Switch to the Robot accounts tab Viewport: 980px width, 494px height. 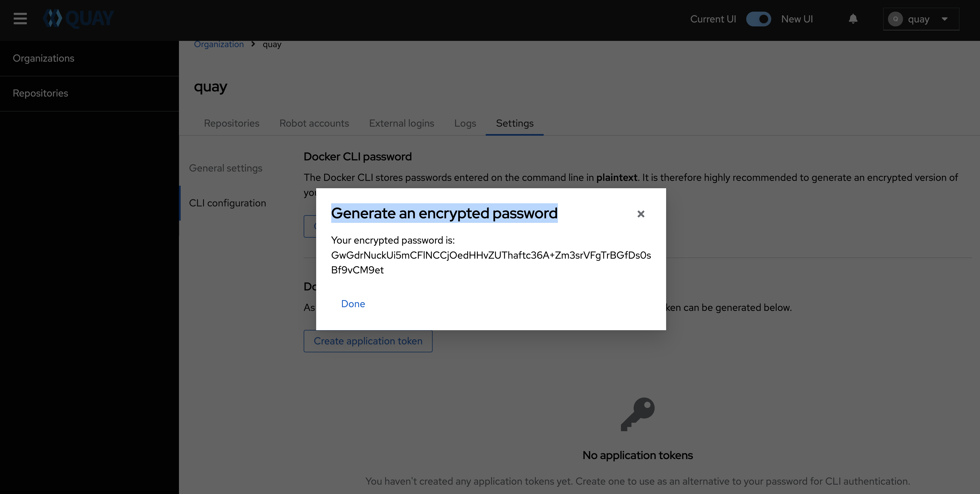click(314, 123)
